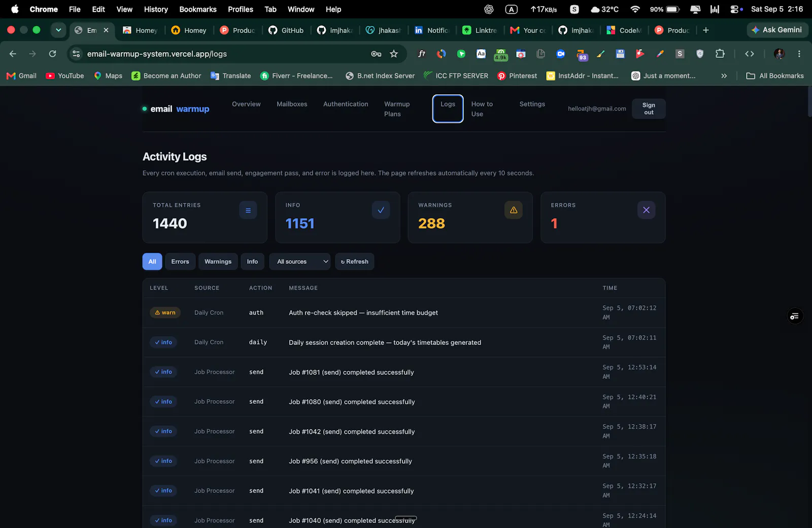Click the fonts 'f?' extension icon
The width and height of the screenshot is (812, 528).
422,54
